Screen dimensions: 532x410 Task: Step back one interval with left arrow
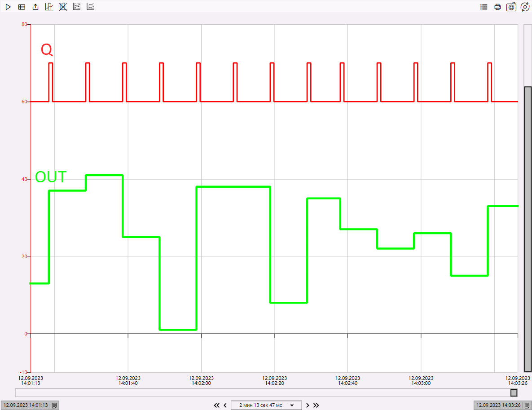[225, 405]
